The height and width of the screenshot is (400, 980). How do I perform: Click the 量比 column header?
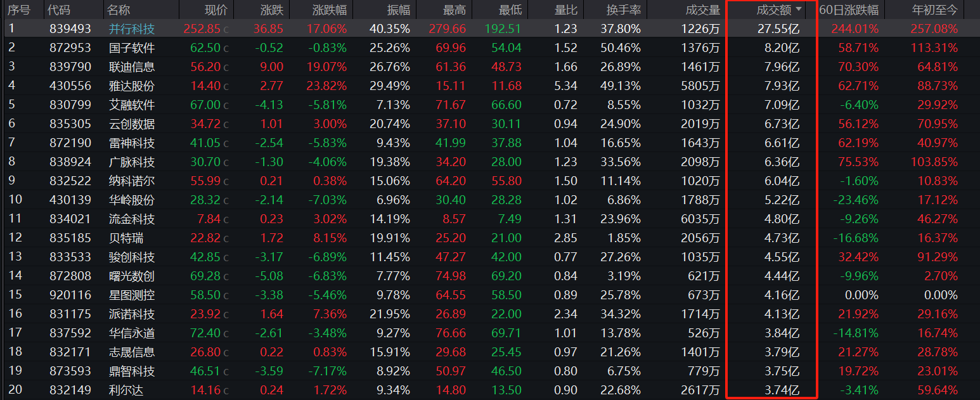pyautogui.click(x=565, y=10)
